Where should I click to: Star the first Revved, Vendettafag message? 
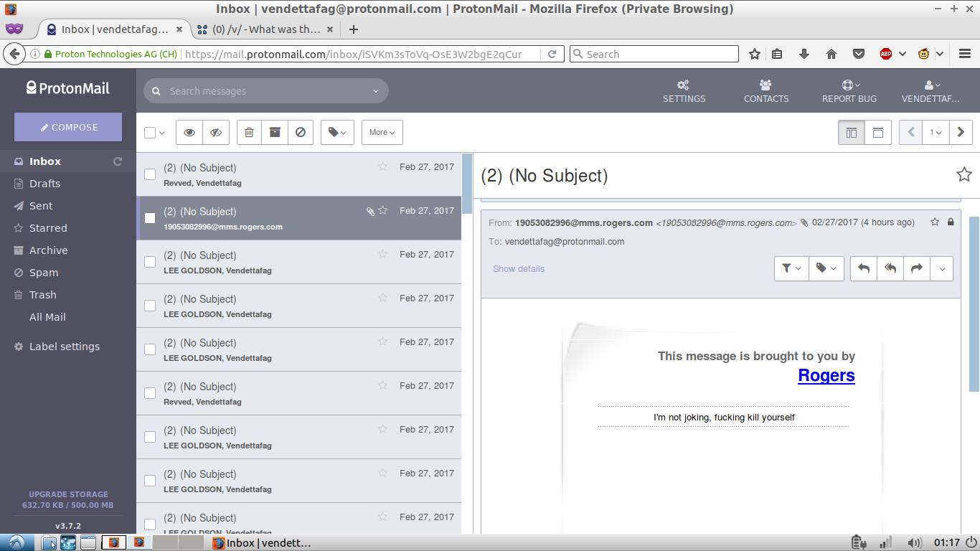(x=382, y=166)
